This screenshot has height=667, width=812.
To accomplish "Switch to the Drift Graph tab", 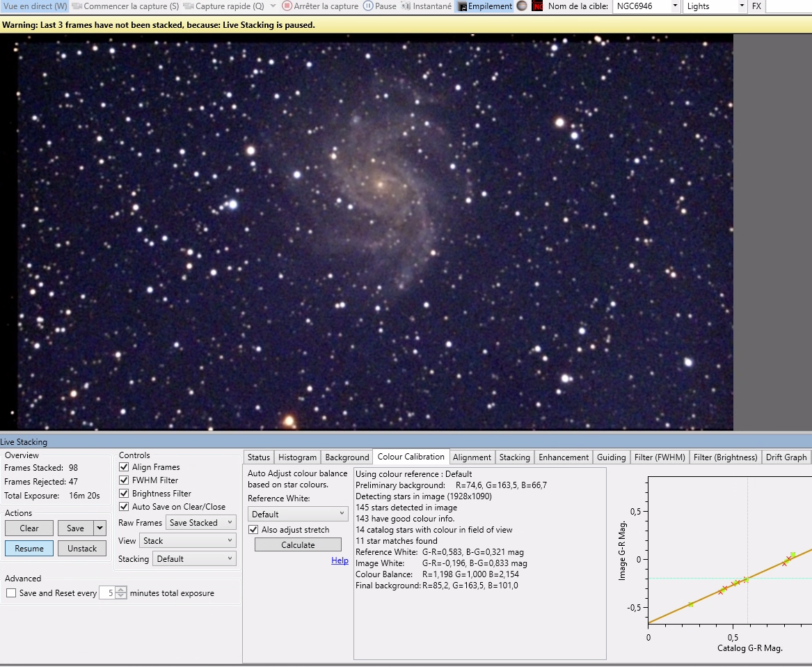I will [786, 457].
